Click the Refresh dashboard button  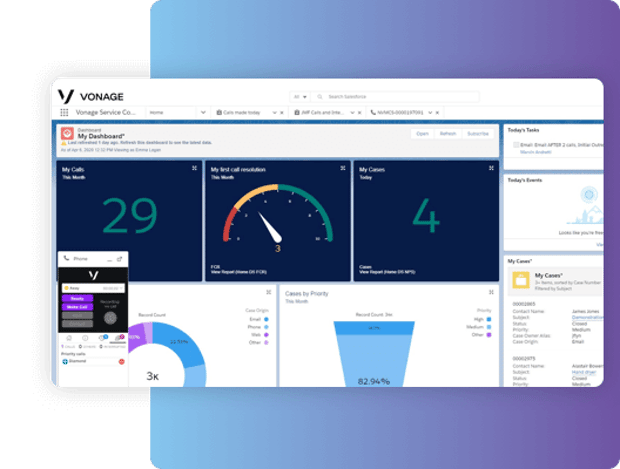click(x=447, y=133)
